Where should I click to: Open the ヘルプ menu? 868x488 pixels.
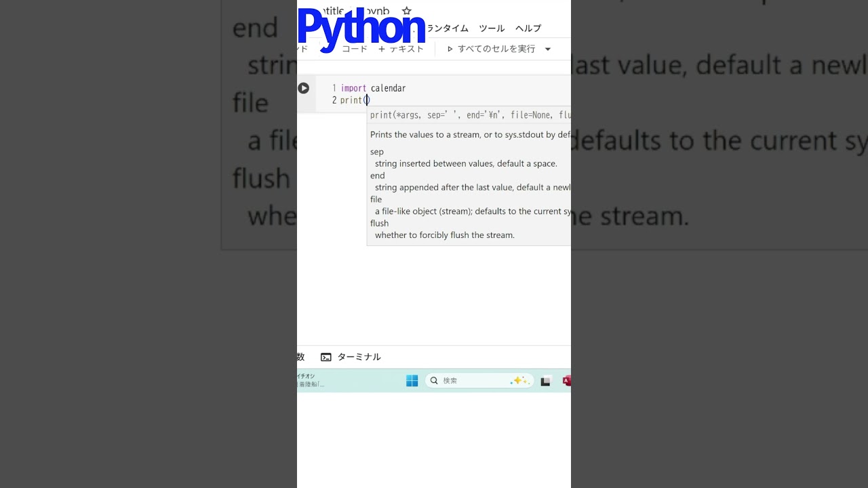(x=528, y=28)
